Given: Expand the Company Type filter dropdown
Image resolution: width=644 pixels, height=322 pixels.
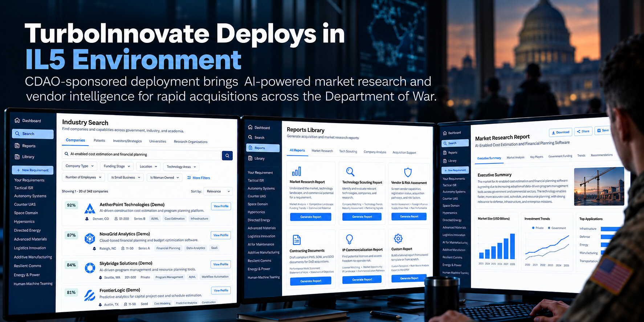Looking at the screenshot, I should pos(80,166).
